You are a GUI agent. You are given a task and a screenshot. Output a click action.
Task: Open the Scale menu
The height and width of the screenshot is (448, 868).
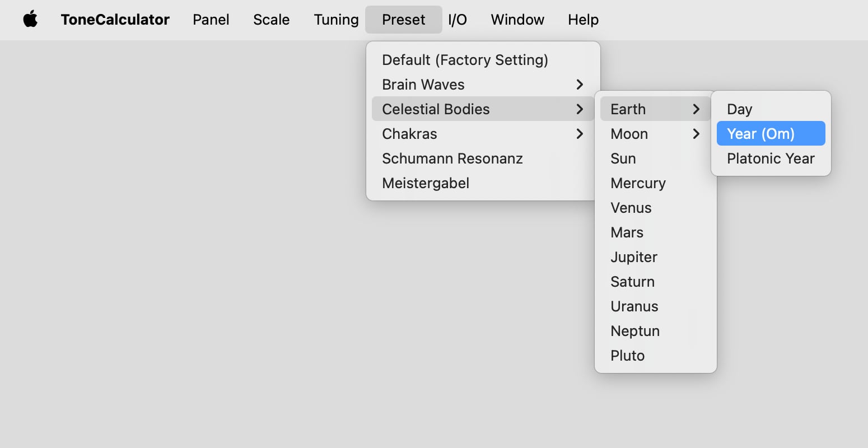tap(271, 20)
